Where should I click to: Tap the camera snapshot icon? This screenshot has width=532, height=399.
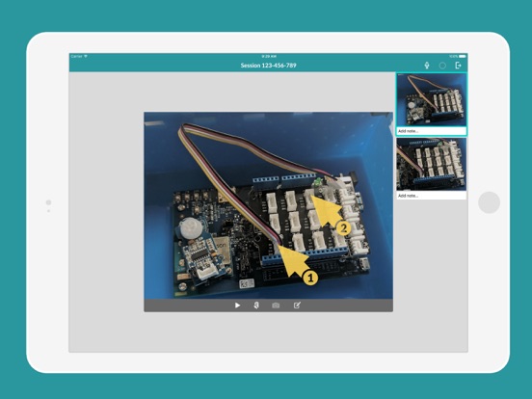tap(276, 306)
